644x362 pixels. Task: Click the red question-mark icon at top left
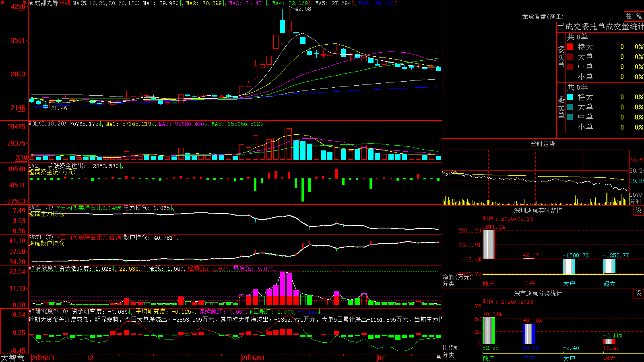25,2
